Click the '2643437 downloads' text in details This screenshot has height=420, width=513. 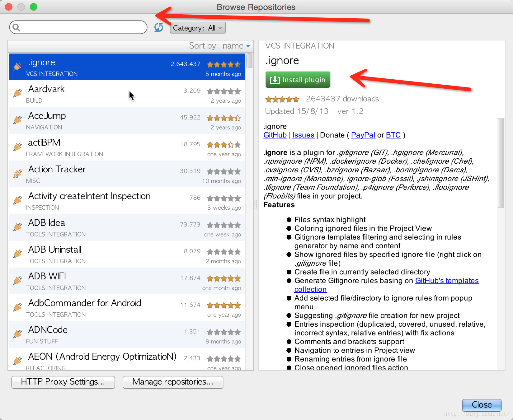342,99
